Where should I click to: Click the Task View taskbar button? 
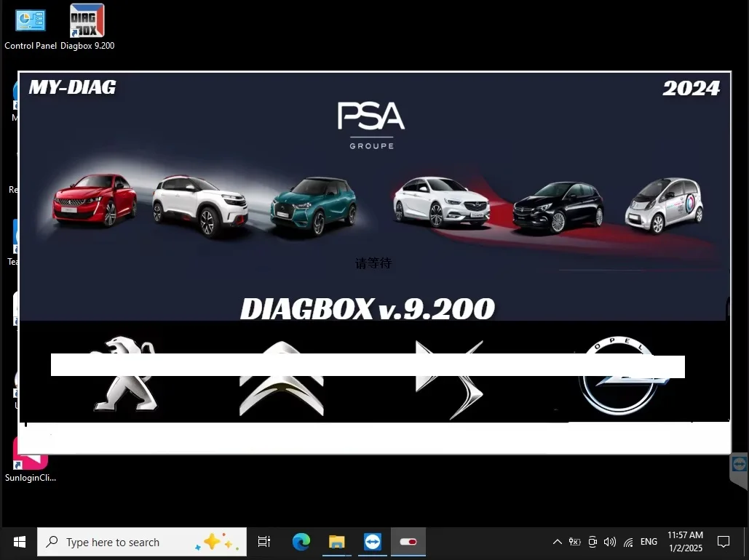pos(263,542)
